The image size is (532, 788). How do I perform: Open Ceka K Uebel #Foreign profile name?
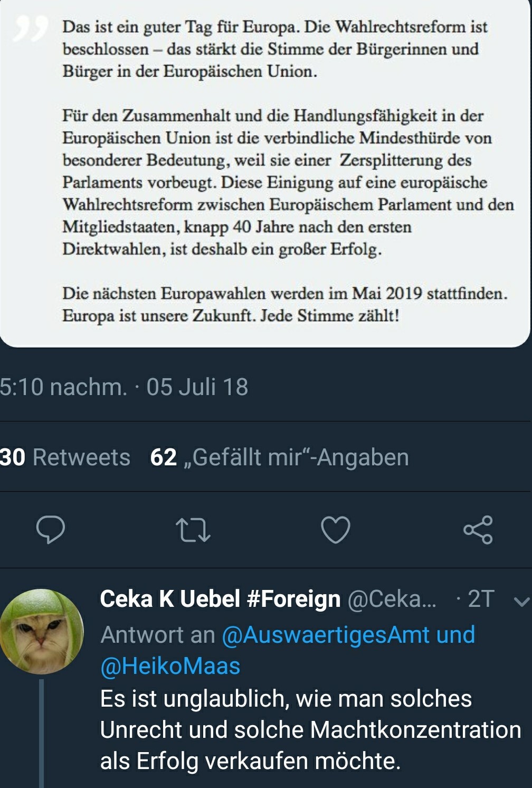220,599
